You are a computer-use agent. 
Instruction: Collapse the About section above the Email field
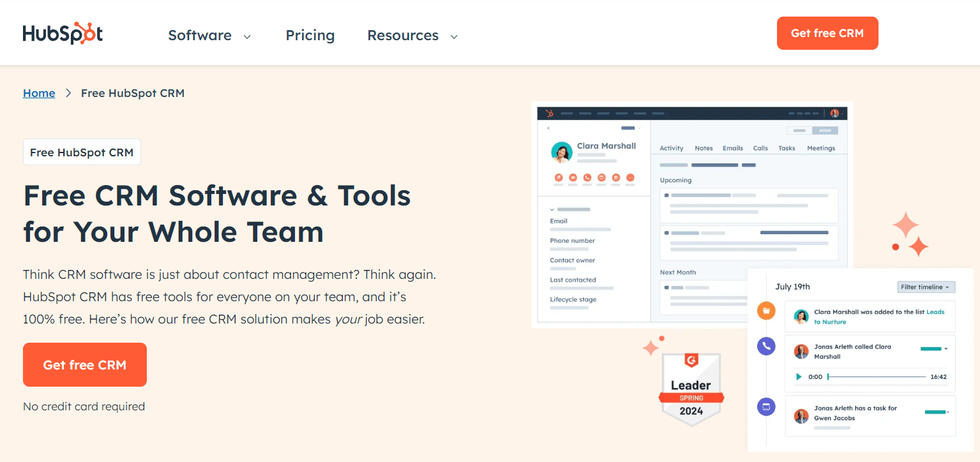pos(552,209)
